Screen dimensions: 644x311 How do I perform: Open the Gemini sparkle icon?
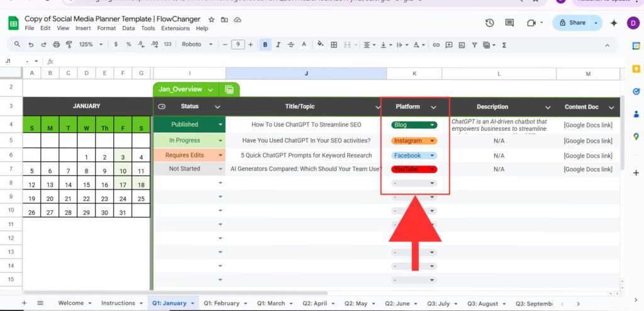pyautogui.click(x=614, y=23)
